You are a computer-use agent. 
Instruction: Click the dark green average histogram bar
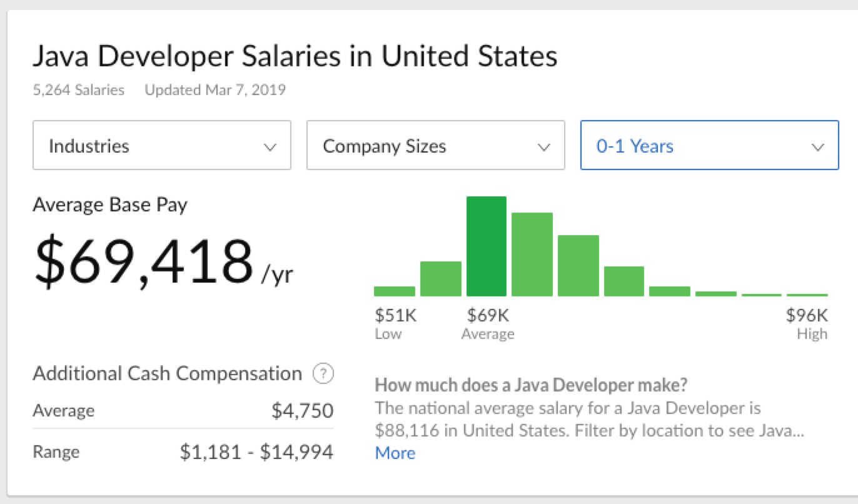pyautogui.click(x=486, y=246)
